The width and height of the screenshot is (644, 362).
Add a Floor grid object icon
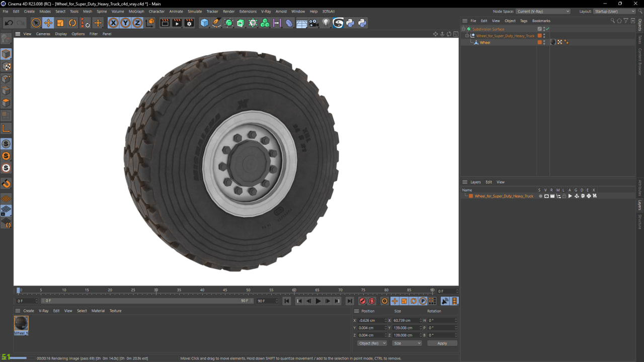click(x=301, y=23)
